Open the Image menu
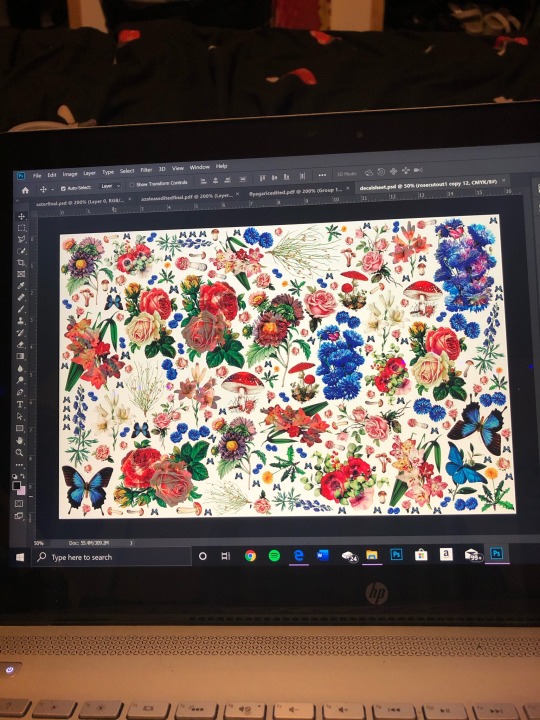 coord(70,174)
